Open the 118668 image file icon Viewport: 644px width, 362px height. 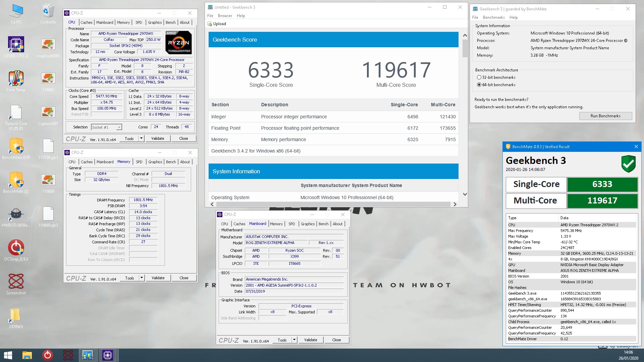tap(48, 183)
